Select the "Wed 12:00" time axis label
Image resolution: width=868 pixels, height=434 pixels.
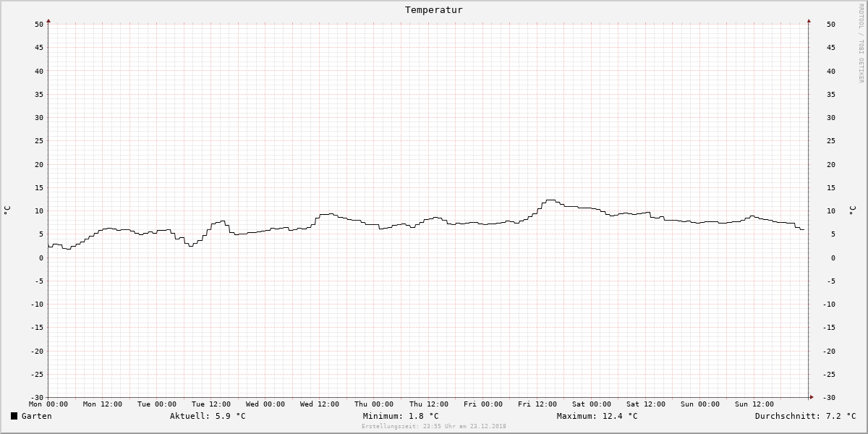(320, 404)
